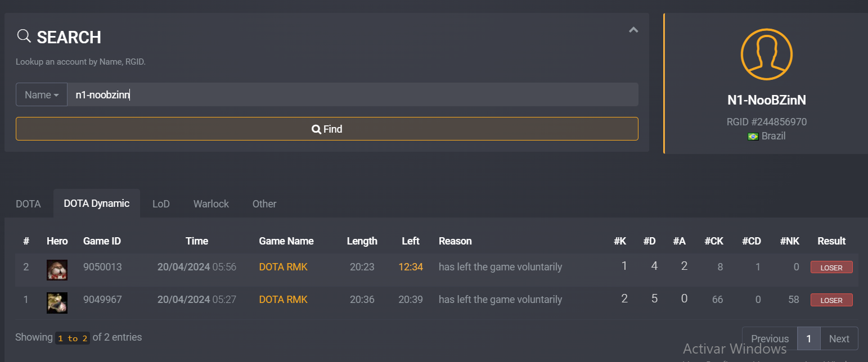868x362 pixels.
Task: Select the RGID #244856970 text
Action: point(766,122)
